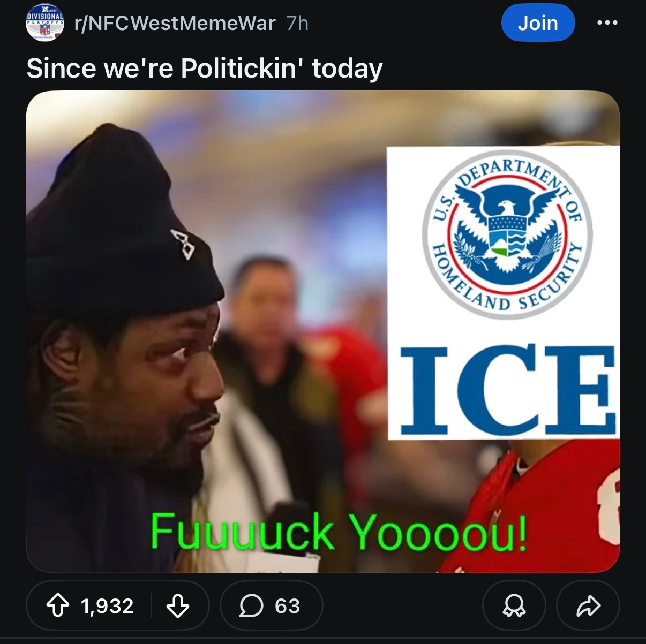Downvote the post with the down arrow
The width and height of the screenshot is (646, 644).
[x=177, y=606]
